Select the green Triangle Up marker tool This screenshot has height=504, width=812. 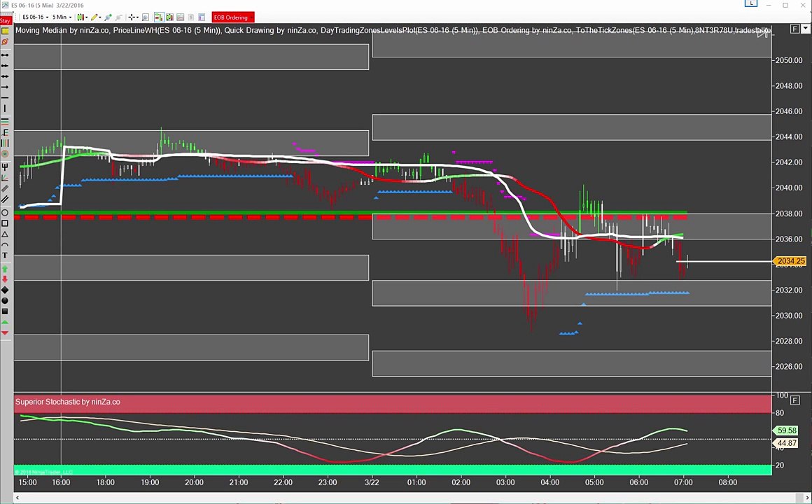(5, 322)
